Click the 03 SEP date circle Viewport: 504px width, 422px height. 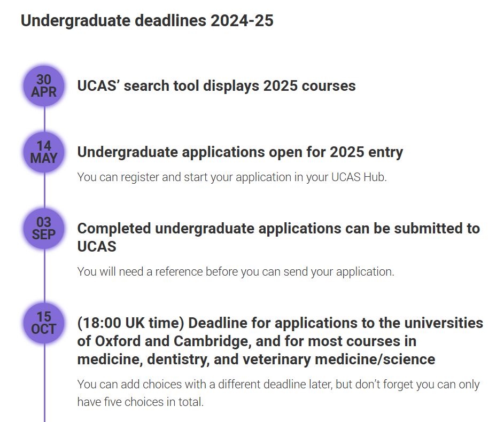(44, 229)
